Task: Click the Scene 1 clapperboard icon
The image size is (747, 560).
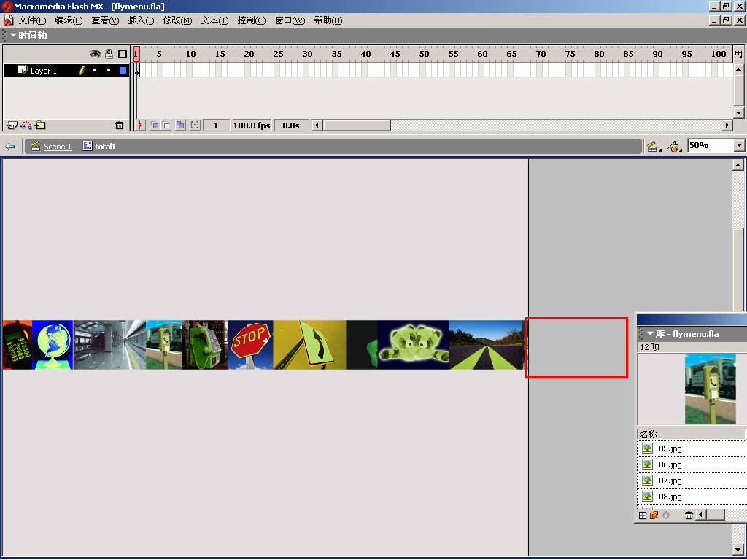Action: 35,146
